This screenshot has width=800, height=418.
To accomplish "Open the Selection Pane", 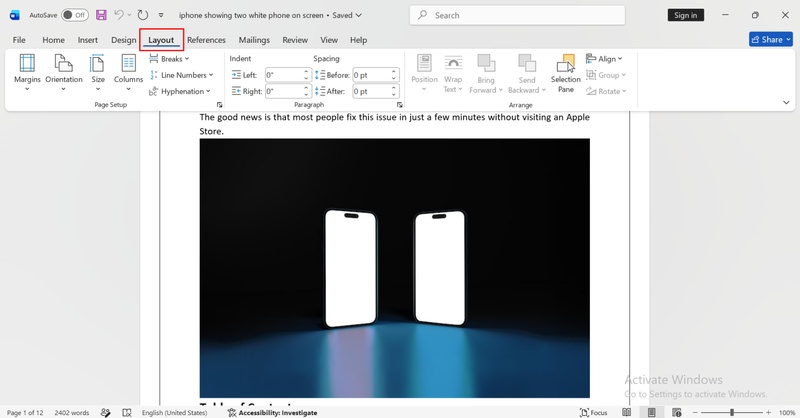I will click(565, 73).
